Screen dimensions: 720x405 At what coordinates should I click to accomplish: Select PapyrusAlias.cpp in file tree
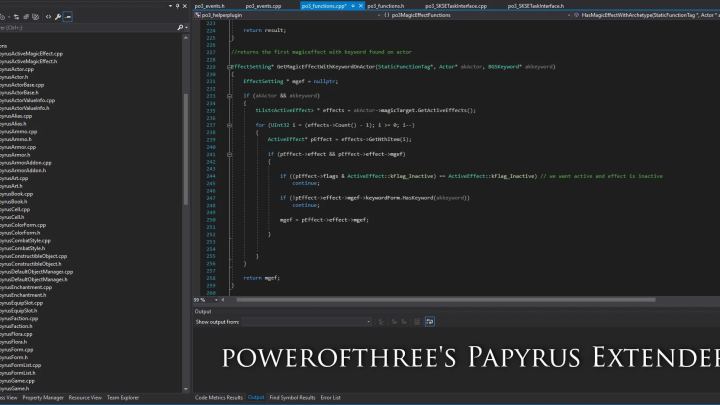(16, 116)
